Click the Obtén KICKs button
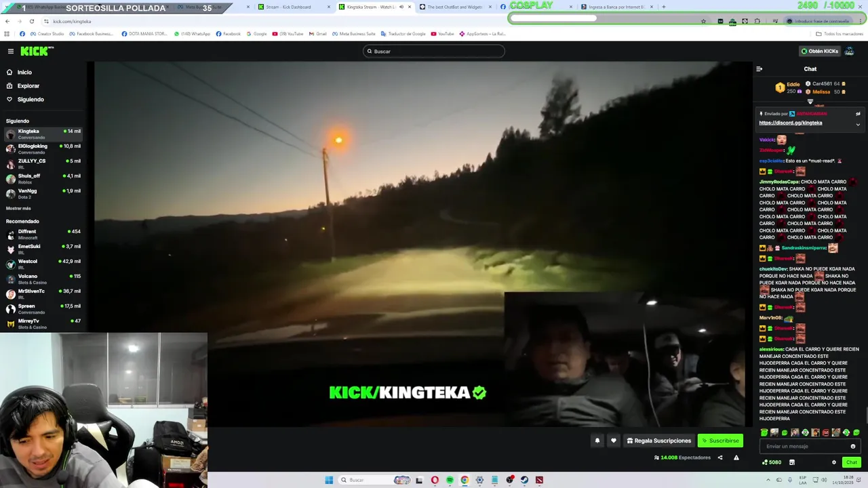Screen dimensions: 868x488 pos(820,51)
